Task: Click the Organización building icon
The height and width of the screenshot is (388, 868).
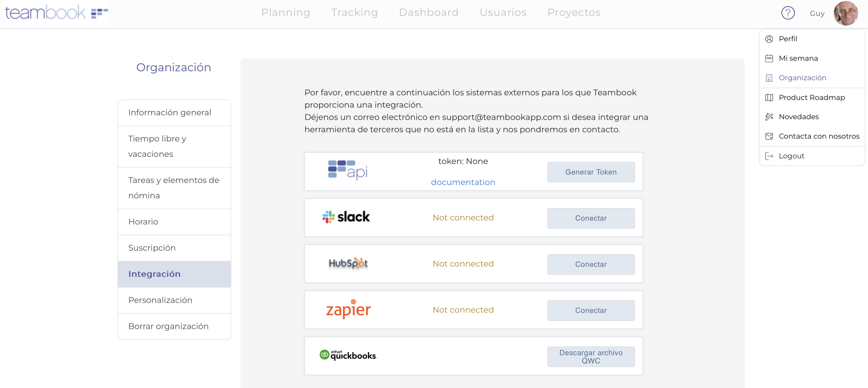Action: click(769, 78)
